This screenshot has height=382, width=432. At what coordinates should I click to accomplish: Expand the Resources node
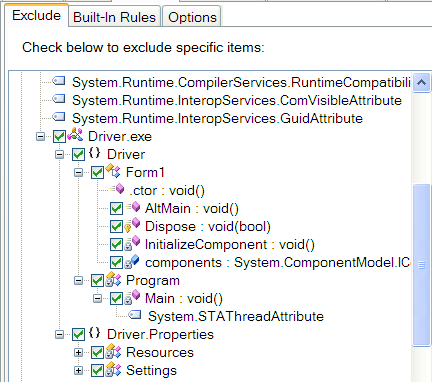pyautogui.click(x=78, y=352)
